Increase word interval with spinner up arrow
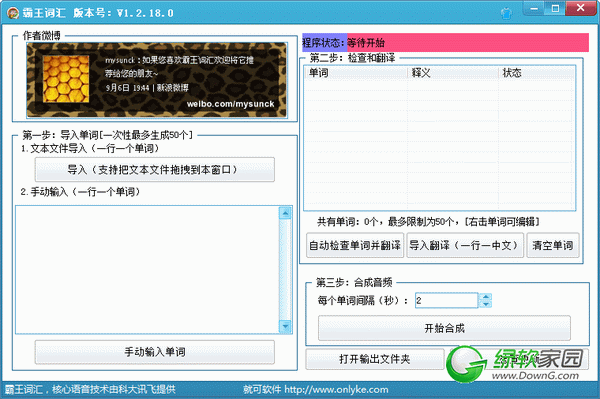 [x=486, y=296]
